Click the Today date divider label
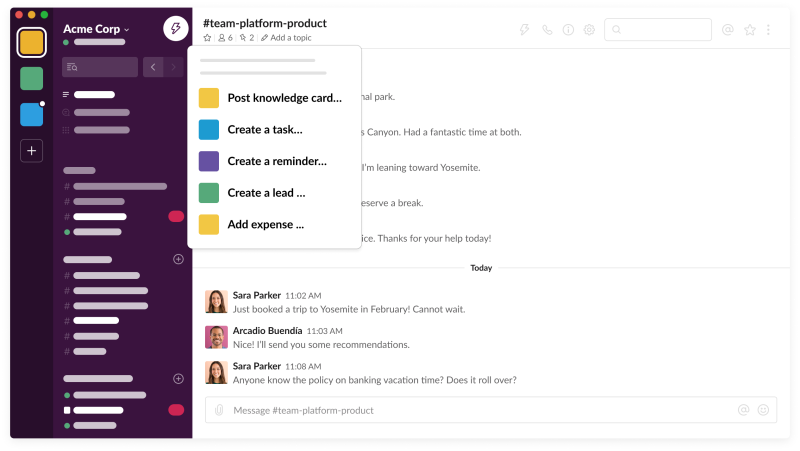 481,268
